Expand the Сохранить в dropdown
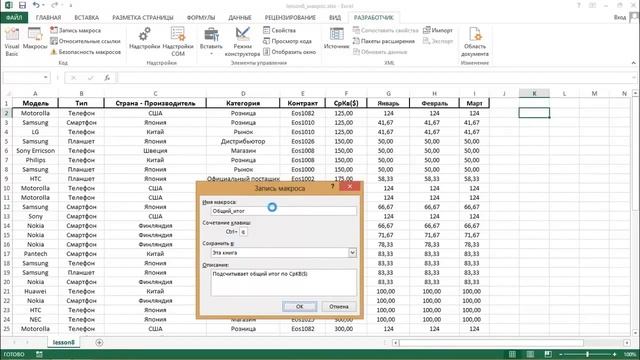The width and height of the screenshot is (640, 360). (352, 253)
